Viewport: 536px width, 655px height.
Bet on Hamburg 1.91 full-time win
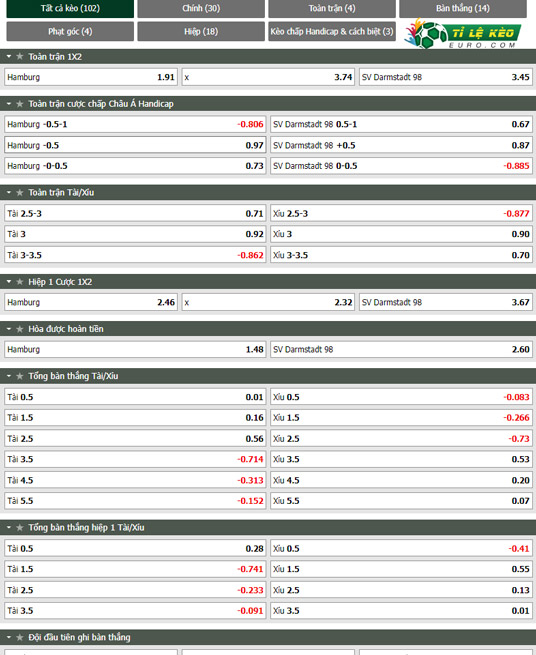[x=91, y=77]
